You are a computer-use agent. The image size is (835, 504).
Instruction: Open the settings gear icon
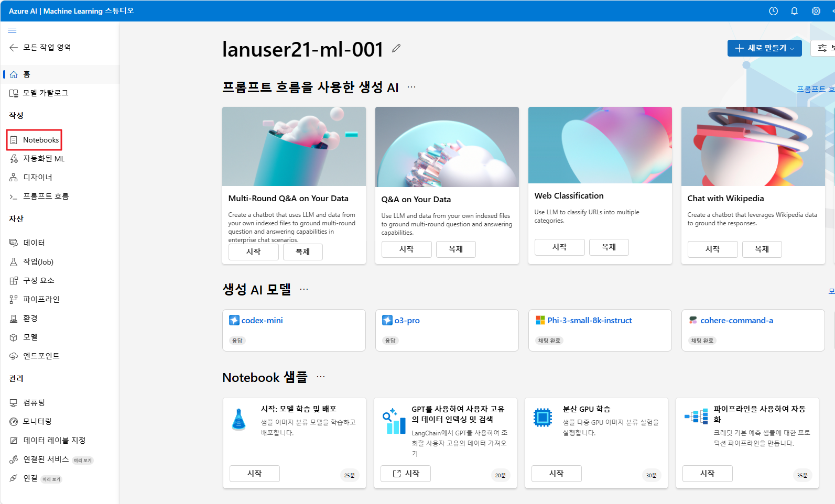point(816,11)
